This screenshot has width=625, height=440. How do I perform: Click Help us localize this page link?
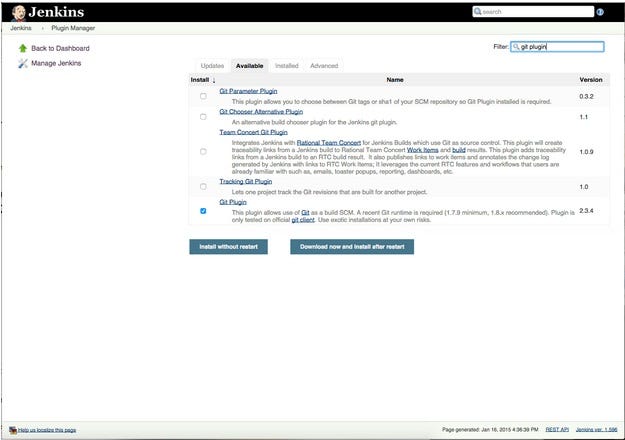[x=47, y=430]
